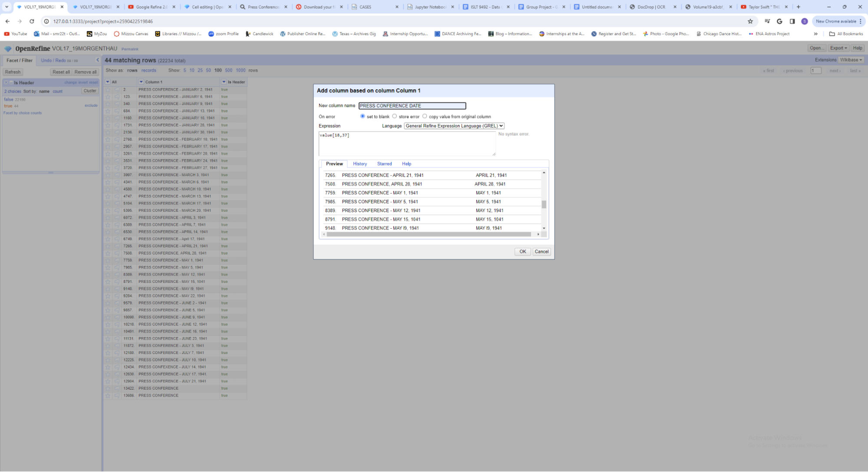
Task: Switch to the Starred tab in dialog
Action: (384, 164)
